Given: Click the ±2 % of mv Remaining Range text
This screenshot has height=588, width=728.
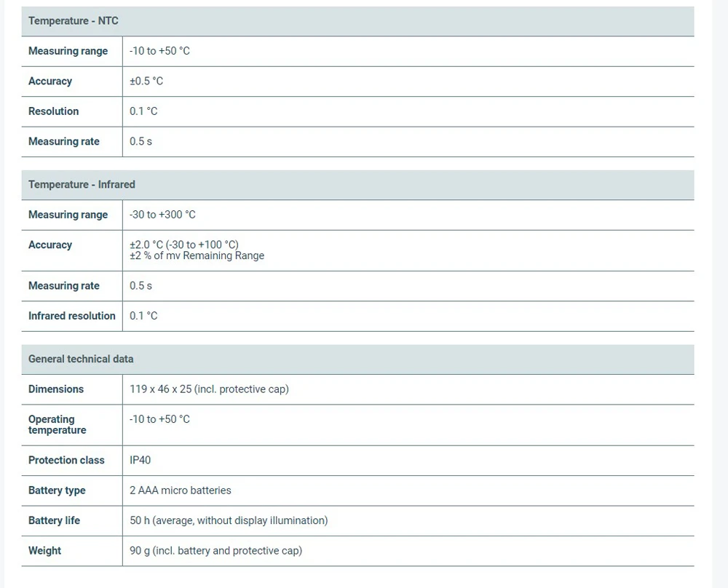Looking at the screenshot, I should coord(197,256).
